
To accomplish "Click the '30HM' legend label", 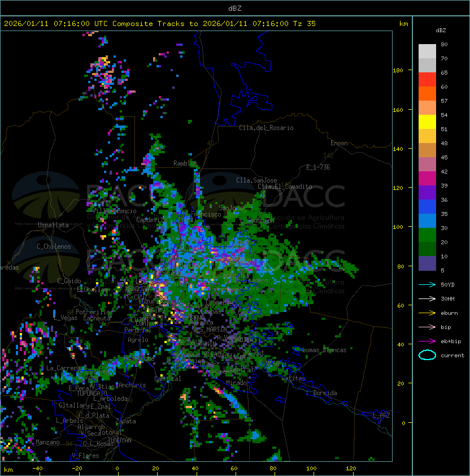I will [447, 298].
